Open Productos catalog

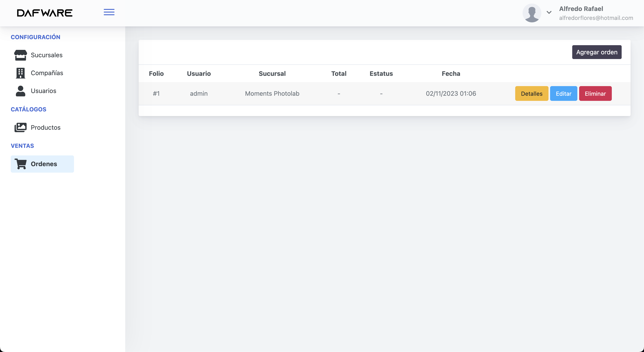point(45,127)
